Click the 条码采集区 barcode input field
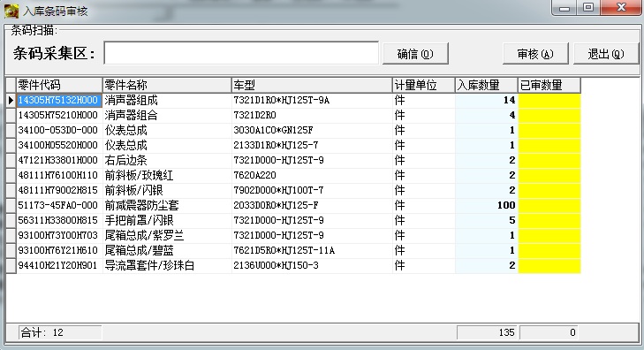This screenshot has height=350, width=644. [x=241, y=53]
